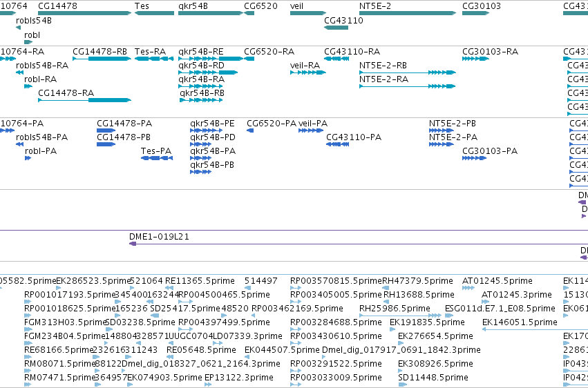Image resolution: width=588 pixels, height=388 pixels.
Task: Open the robl-RA transcript label
Action: point(41,79)
